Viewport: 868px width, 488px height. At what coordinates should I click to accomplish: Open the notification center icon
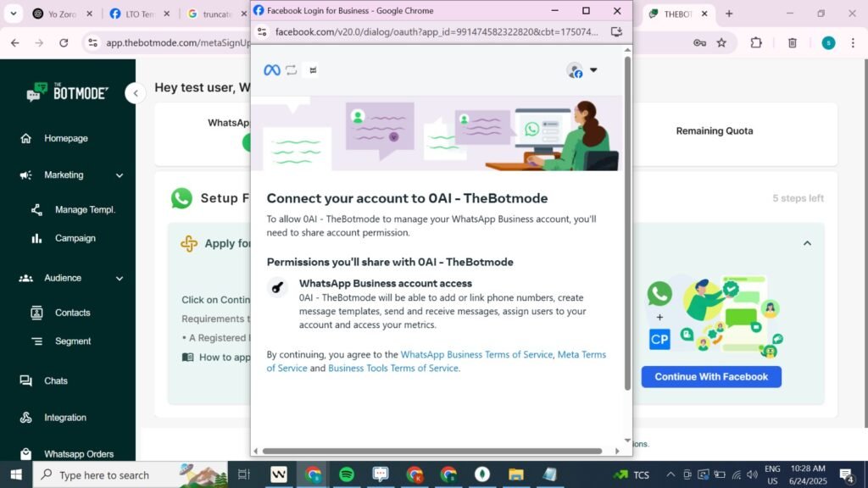tap(847, 474)
